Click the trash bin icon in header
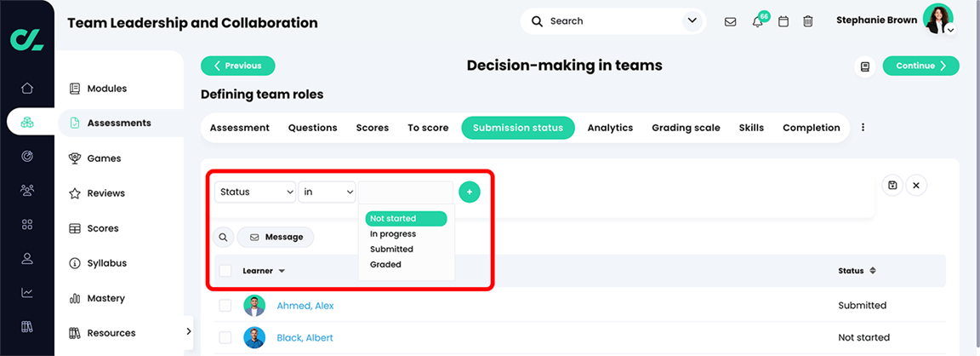The image size is (980, 356). click(x=808, y=21)
